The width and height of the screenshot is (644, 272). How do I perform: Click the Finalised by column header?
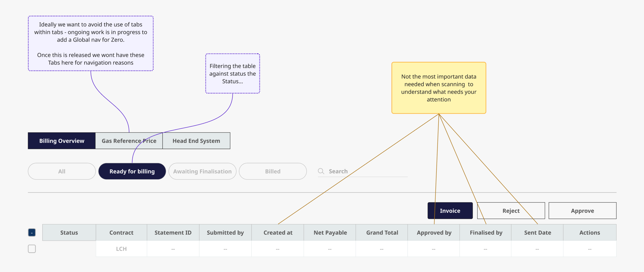486,232
